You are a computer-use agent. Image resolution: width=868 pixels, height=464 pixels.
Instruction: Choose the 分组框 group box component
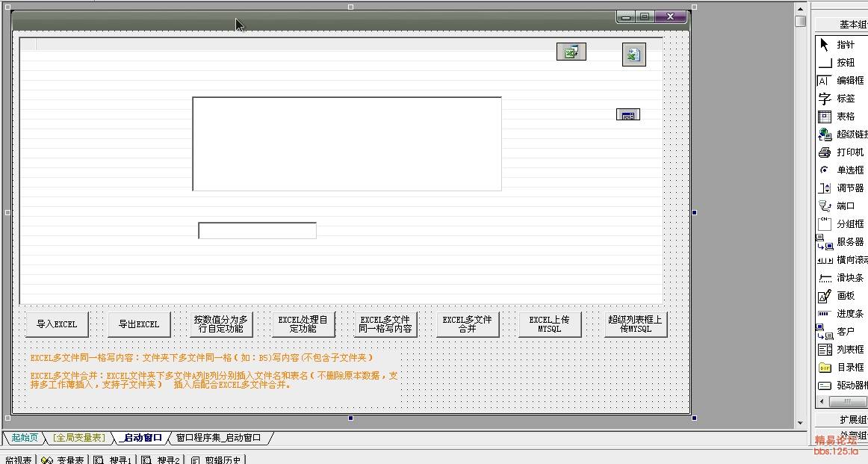[841, 223]
